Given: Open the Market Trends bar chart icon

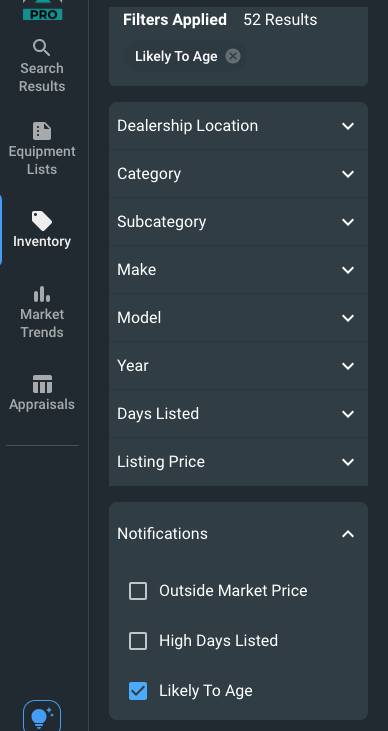Looking at the screenshot, I should pyautogui.click(x=42, y=294).
